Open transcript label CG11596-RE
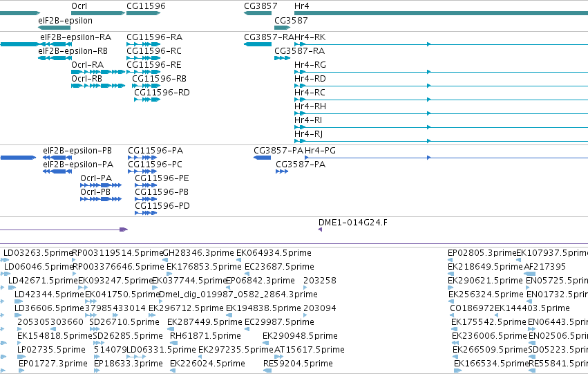The image size is (588, 374). pyautogui.click(x=154, y=65)
